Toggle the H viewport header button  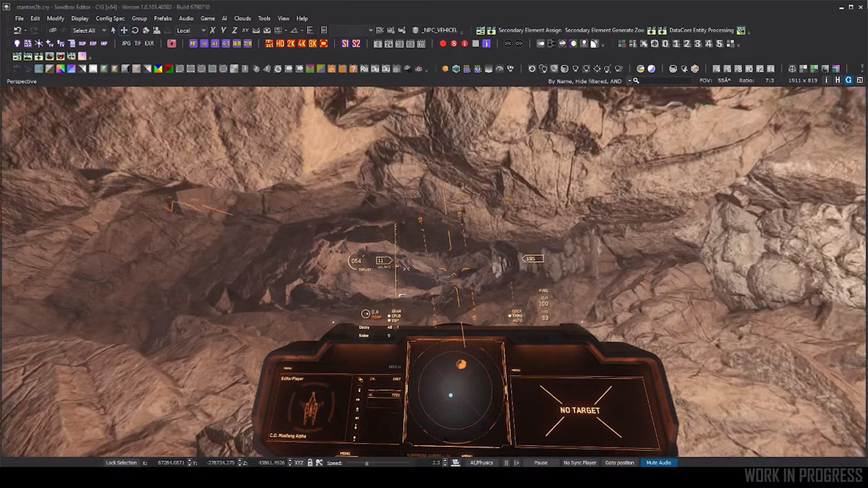pos(837,80)
